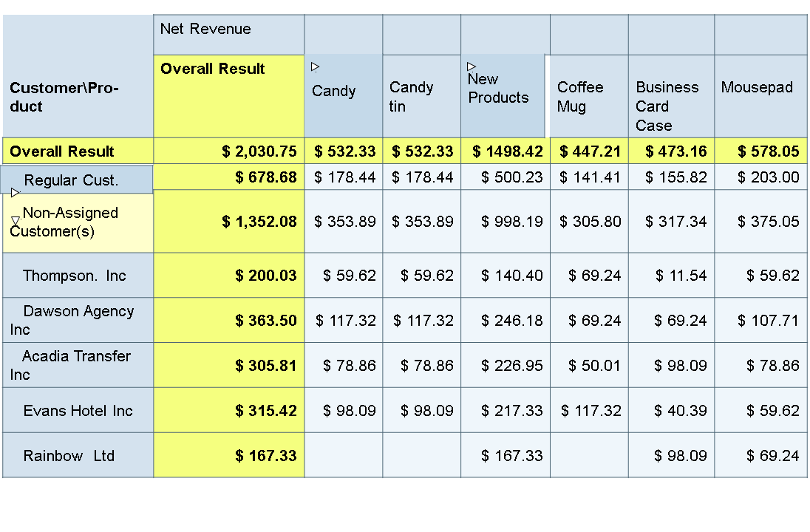Image resolution: width=810 pixels, height=532 pixels.
Task: Expand the Candy product group triangle
Action: (x=316, y=67)
